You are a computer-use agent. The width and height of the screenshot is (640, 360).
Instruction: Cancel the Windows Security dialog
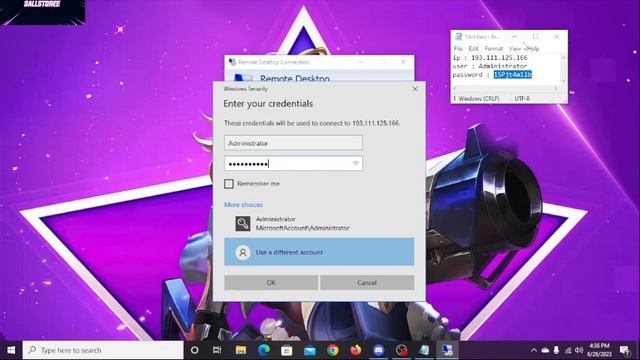(367, 282)
